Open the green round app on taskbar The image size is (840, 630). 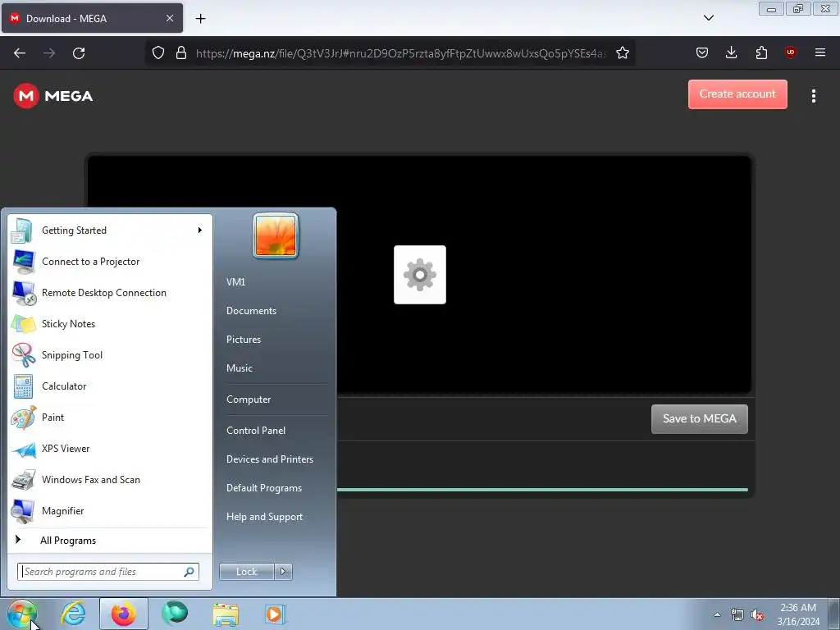[176, 614]
